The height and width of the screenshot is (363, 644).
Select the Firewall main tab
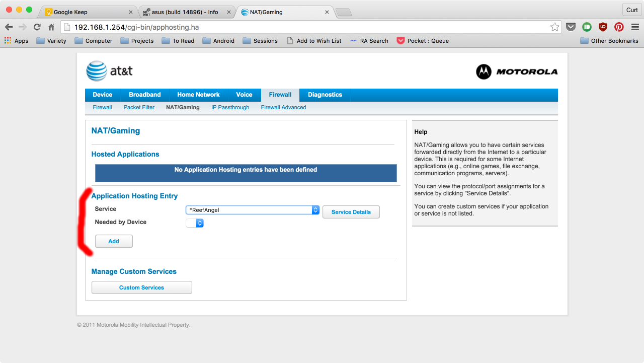(x=280, y=95)
